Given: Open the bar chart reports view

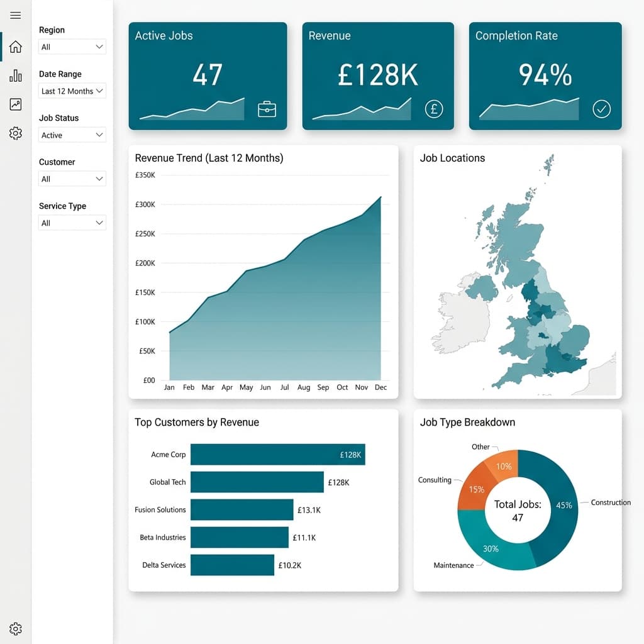Looking at the screenshot, I should tap(15, 75).
